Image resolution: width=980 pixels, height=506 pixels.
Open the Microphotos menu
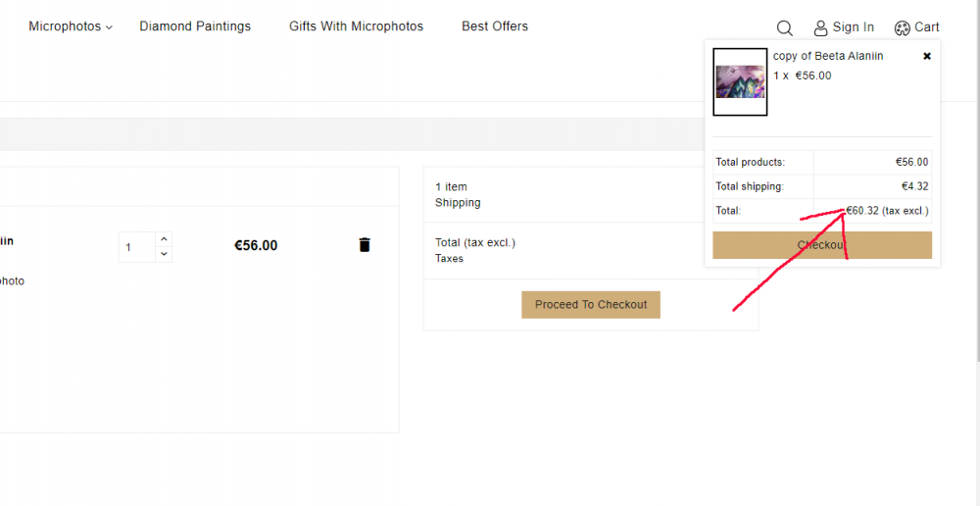(65, 26)
